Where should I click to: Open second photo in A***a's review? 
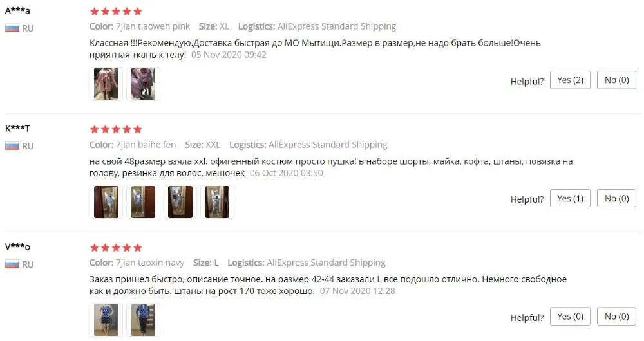pos(143,84)
